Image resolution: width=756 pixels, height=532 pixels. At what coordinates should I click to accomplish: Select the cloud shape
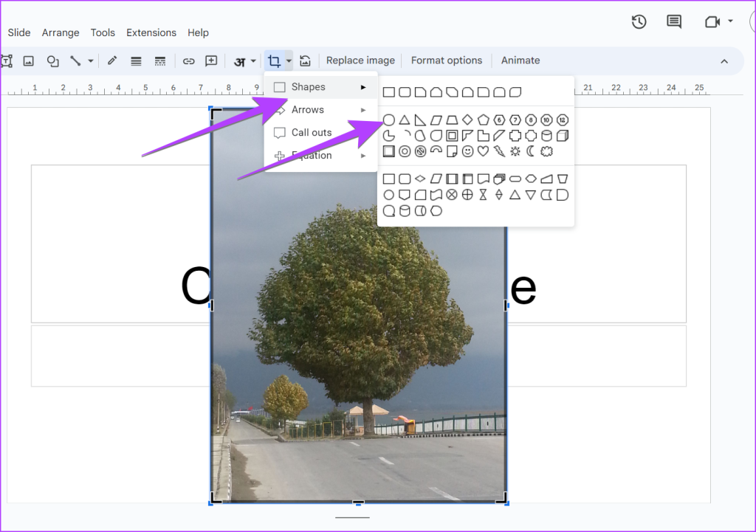(546, 151)
